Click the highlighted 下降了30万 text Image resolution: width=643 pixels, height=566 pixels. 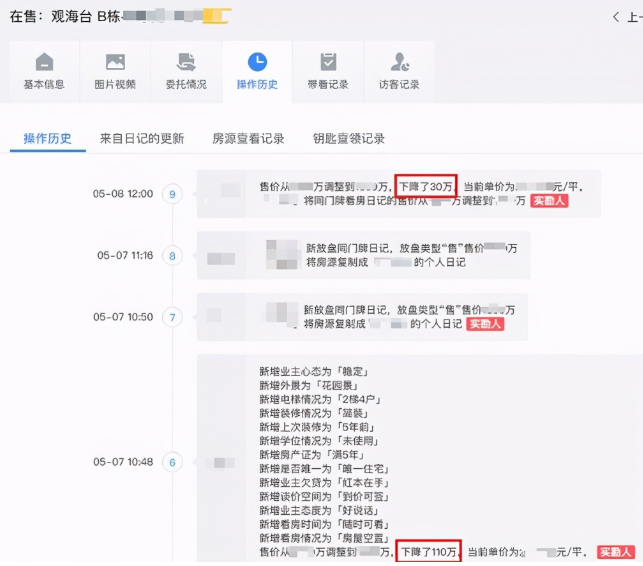(426, 186)
